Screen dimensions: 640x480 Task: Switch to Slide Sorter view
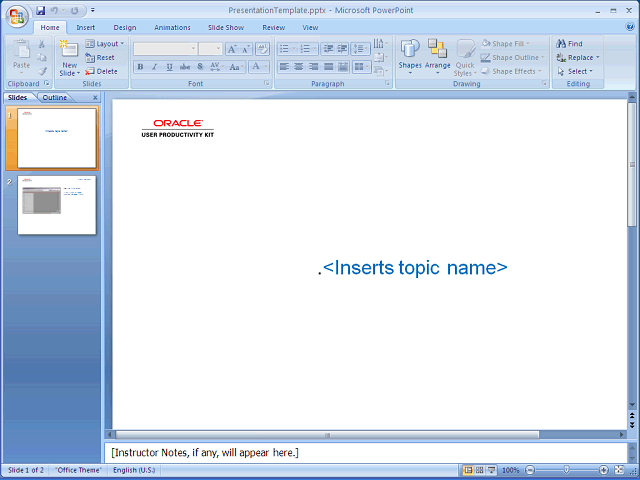[479, 470]
